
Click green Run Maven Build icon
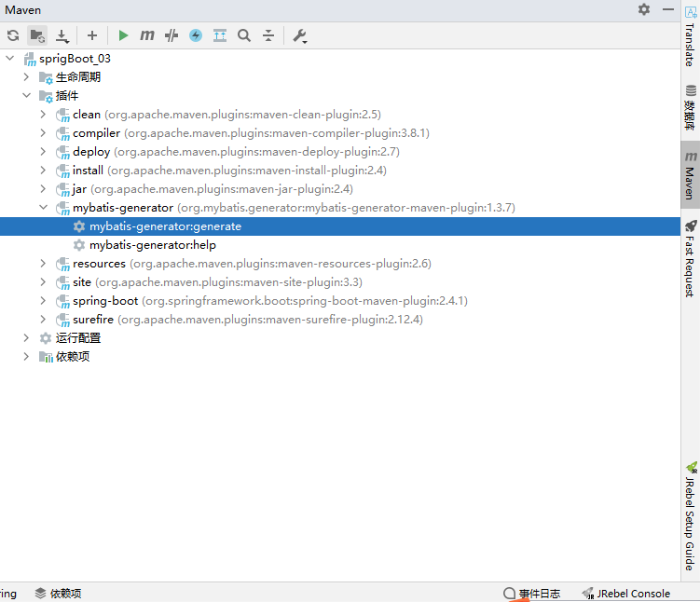coord(123,35)
